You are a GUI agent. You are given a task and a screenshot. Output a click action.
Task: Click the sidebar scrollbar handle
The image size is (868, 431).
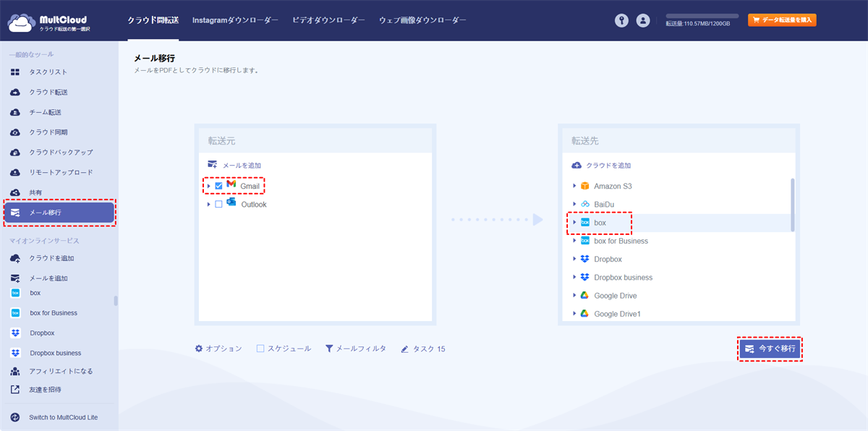coord(116,301)
